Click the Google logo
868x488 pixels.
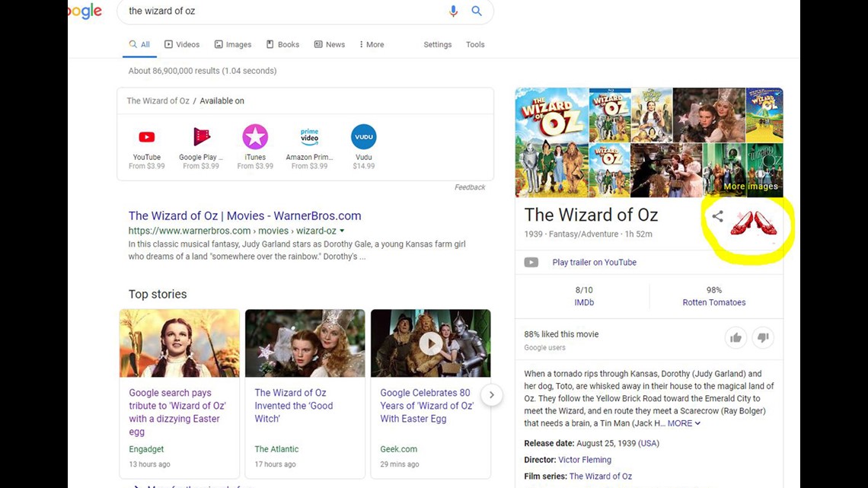coord(85,11)
